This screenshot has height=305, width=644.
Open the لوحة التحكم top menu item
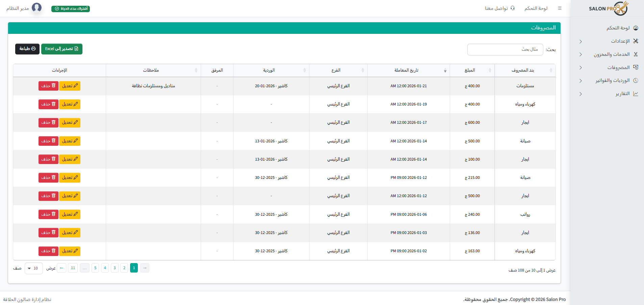tap(536, 8)
